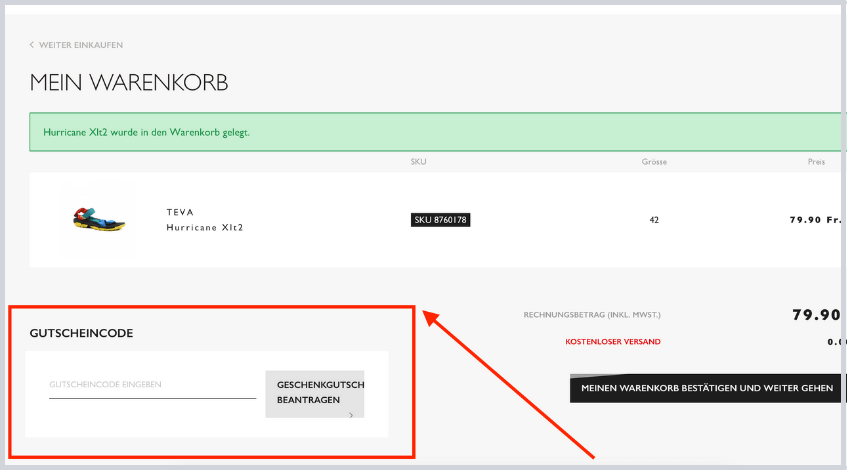Open the Weiter Einkaufen link
847x470 pixels.
coord(80,45)
